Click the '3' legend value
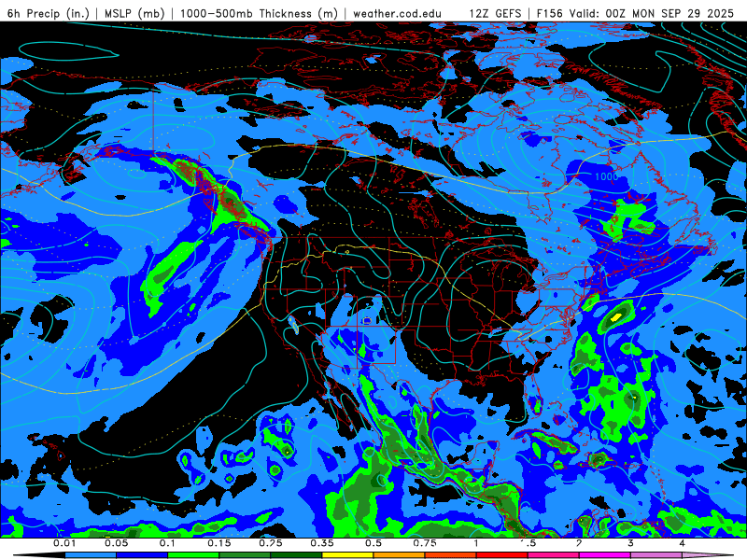The image size is (747, 560). tap(631, 543)
